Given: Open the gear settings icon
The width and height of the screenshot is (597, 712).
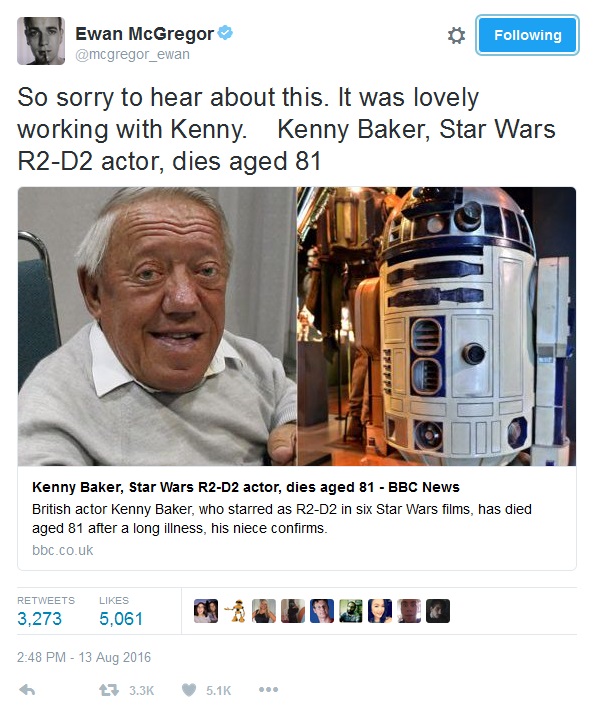Looking at the screenshot, I should pos(456,35).
